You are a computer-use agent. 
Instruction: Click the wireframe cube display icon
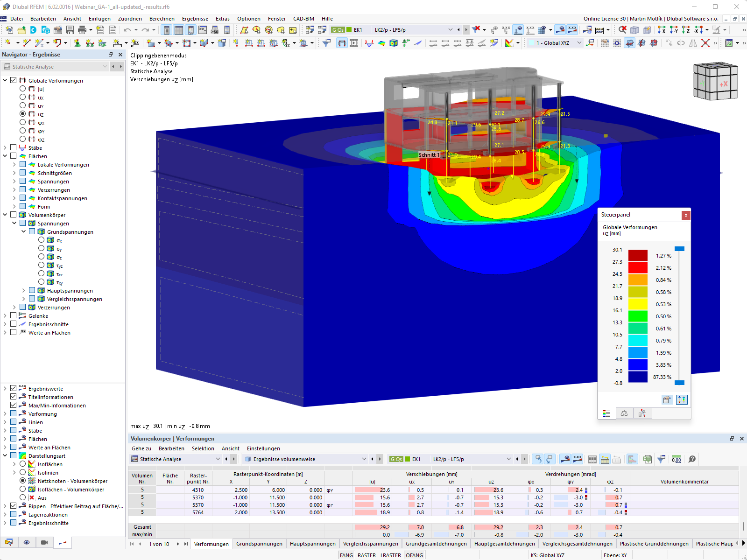point(634,30)
